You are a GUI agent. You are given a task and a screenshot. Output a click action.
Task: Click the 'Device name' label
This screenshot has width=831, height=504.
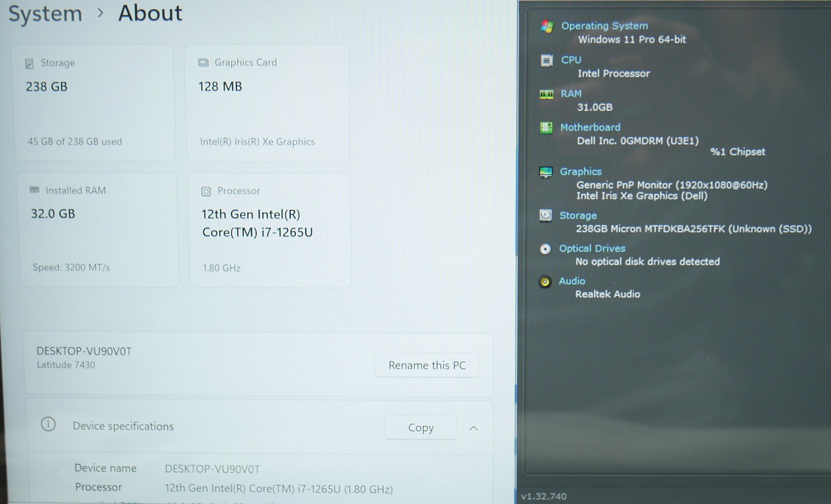pos(105,468)
